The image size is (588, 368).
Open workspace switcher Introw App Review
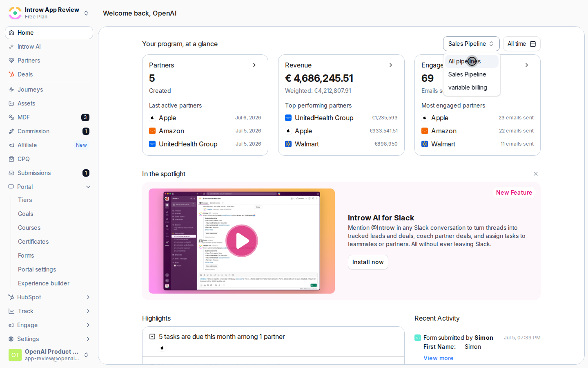pos(49,13)
